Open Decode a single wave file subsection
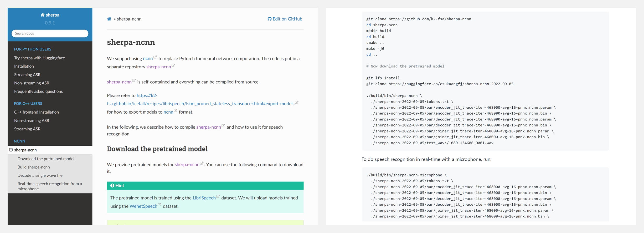The height and width of the screenshot is (233, 644). click(x=40, y=175)
